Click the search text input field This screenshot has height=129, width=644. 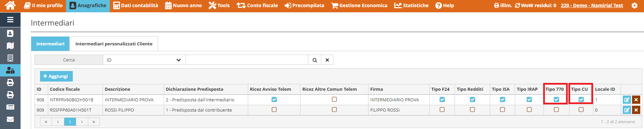(x=247, y=60)
